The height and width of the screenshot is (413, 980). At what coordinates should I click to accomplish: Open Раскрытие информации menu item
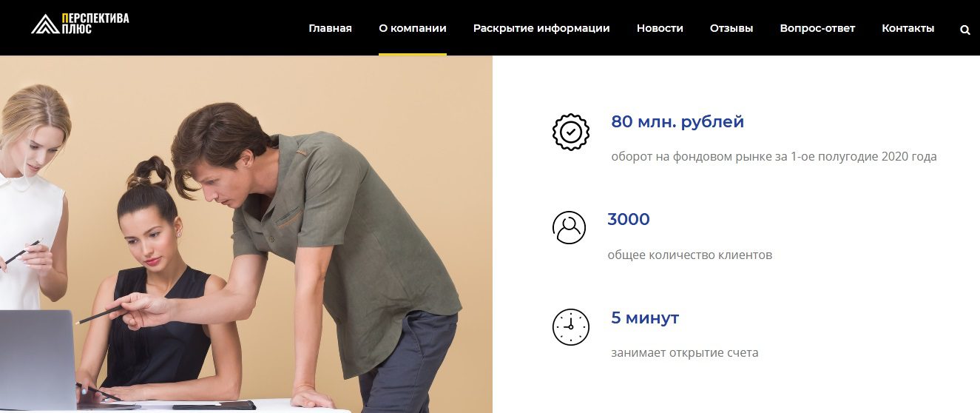(541, 28)
